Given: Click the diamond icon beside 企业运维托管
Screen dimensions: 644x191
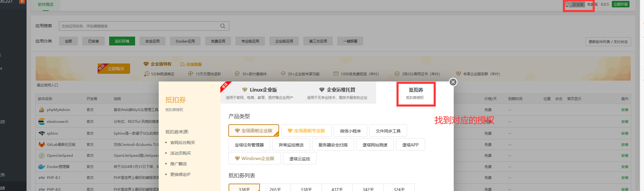Looking at the screenshot, I should coord(322,90).
